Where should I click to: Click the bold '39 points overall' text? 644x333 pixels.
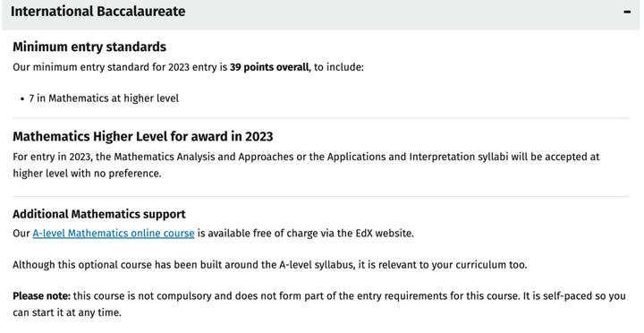[x=269, y=67]
